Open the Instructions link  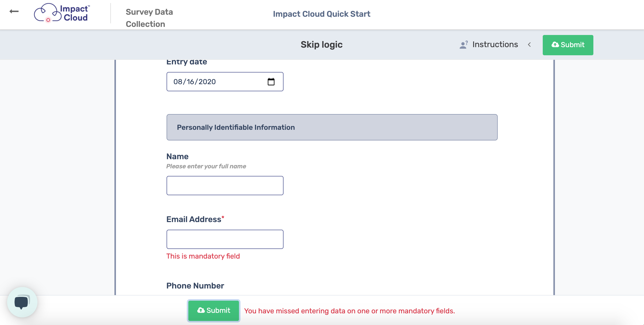pos(495,44)
